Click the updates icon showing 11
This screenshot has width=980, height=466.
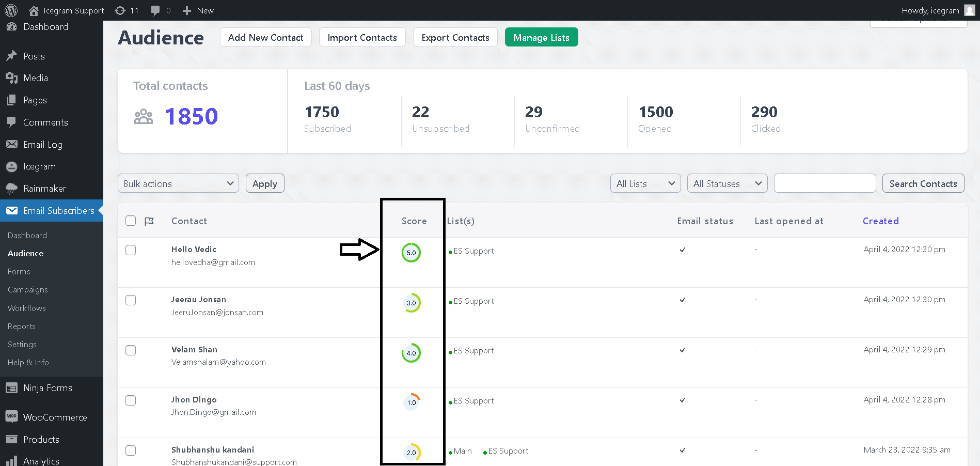point(120,10)
